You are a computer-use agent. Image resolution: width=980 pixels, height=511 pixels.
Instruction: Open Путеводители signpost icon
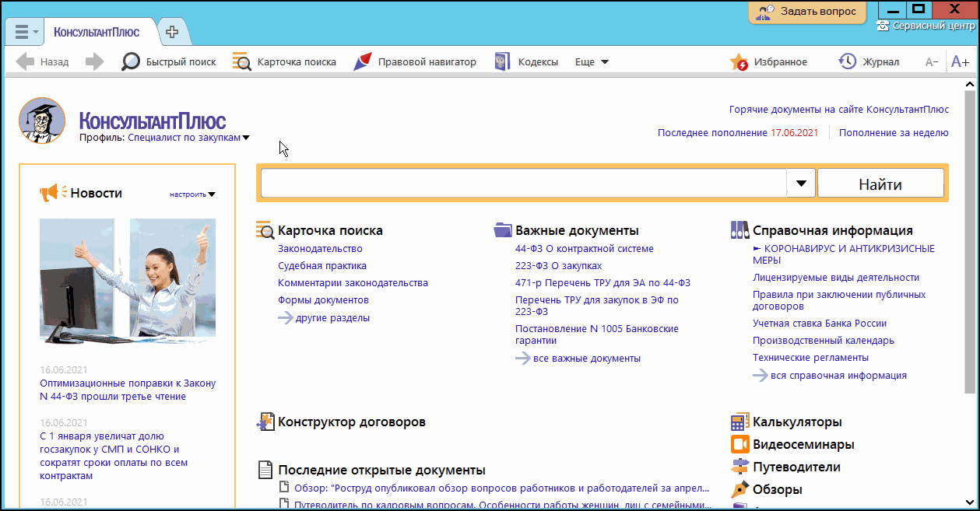click(739, 467)
